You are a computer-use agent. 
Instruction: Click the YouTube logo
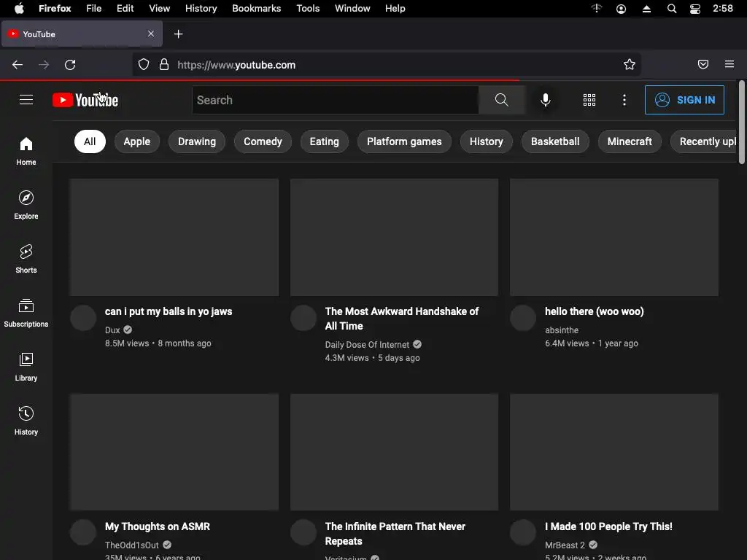coord(85,100)
